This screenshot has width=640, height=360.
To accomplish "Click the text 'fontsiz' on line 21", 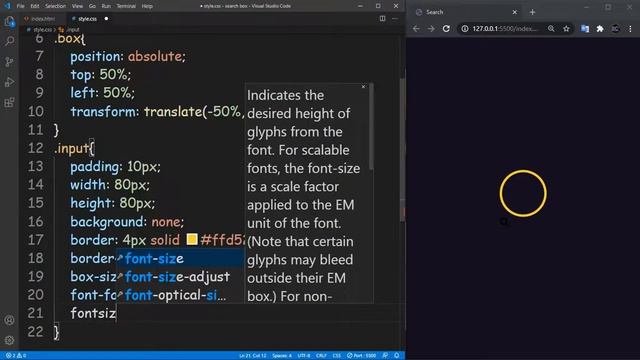I will [x=93, y=313].
